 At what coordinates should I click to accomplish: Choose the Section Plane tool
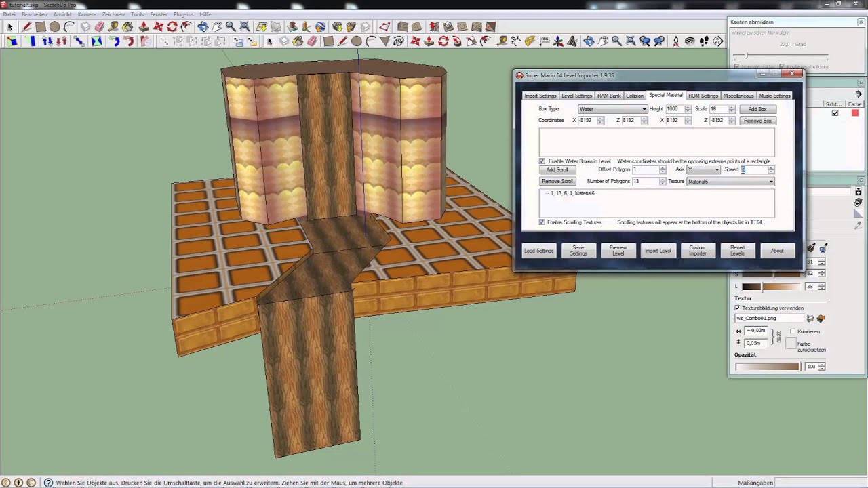(717, 41)
